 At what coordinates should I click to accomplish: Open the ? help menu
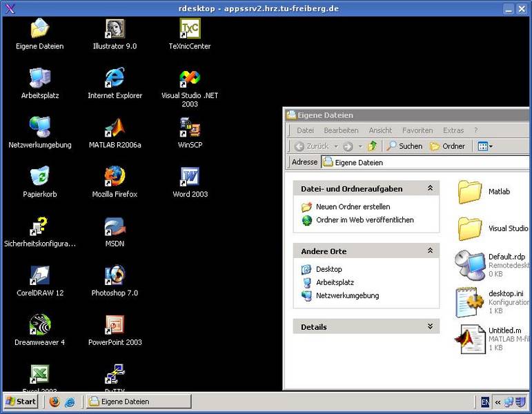(475, 130)
